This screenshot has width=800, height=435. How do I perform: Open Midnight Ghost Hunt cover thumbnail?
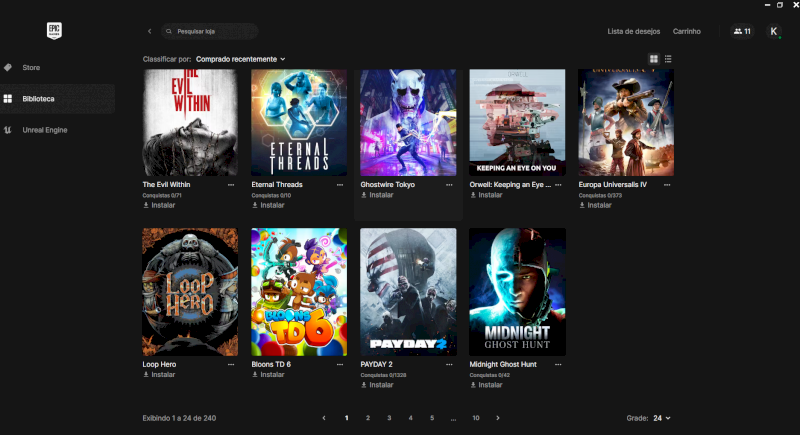click(517, 292)
